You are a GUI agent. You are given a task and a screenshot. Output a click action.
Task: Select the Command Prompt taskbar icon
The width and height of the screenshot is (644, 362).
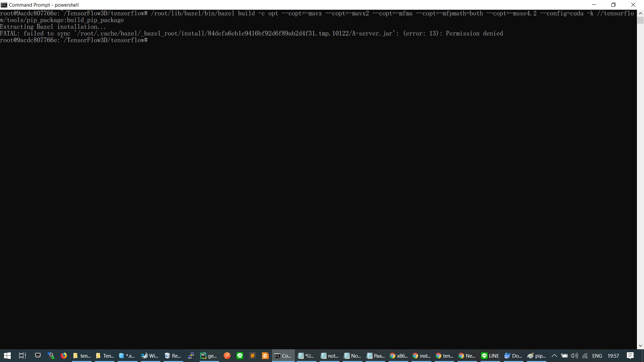pos(282,356)
